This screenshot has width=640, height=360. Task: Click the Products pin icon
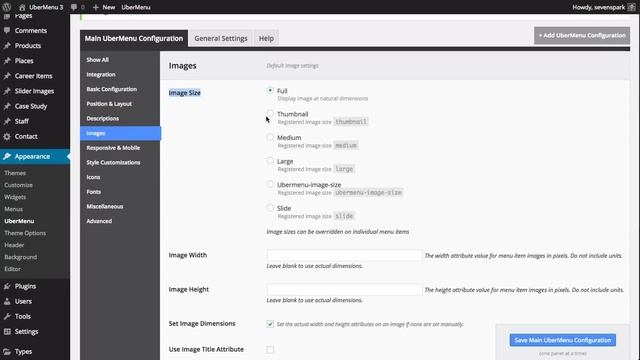7,45
